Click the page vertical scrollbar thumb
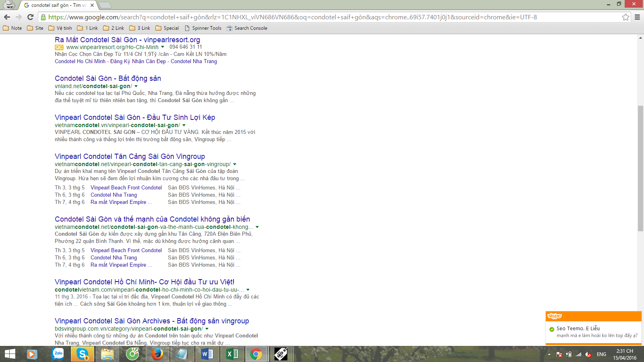Image resolution: width=644 pixels, height=362 pixels. click(640, 168)
